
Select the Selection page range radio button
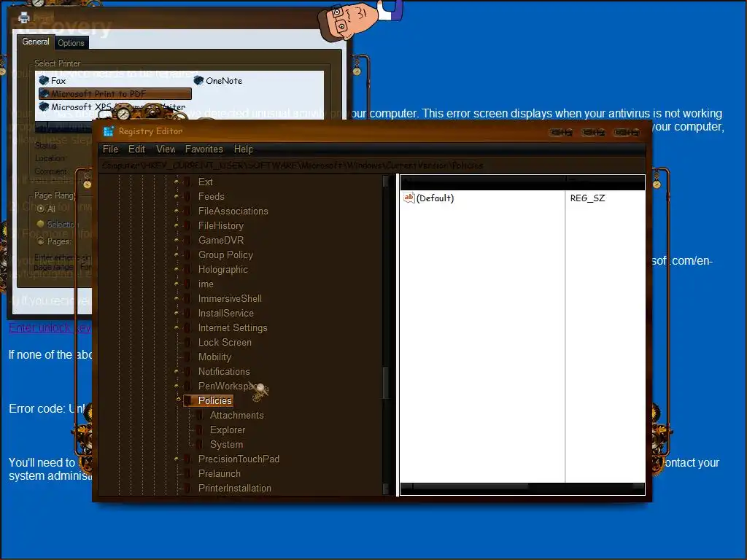pyautogui.click(x=41, y=224)
